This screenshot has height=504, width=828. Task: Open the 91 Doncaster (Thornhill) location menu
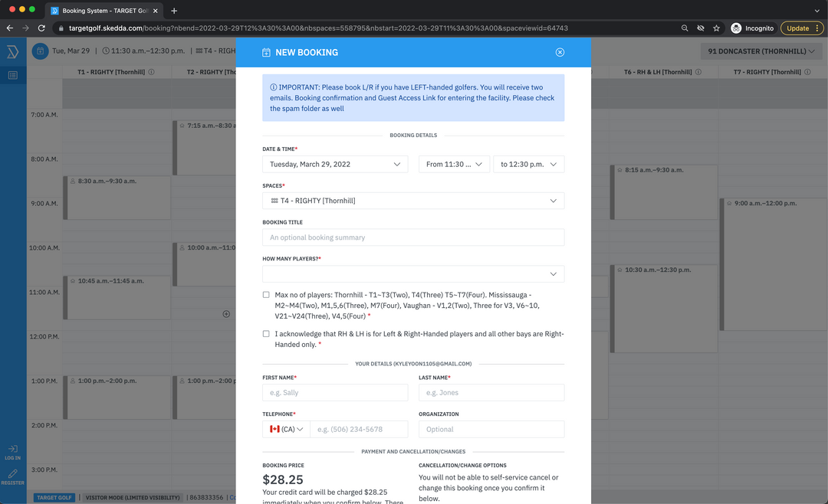[761, 51]
